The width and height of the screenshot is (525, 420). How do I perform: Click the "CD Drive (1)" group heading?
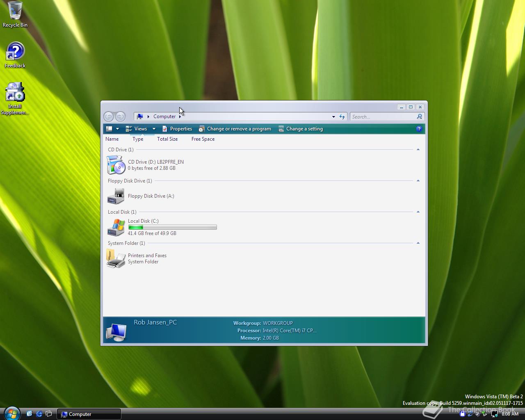tap(121, 150)
